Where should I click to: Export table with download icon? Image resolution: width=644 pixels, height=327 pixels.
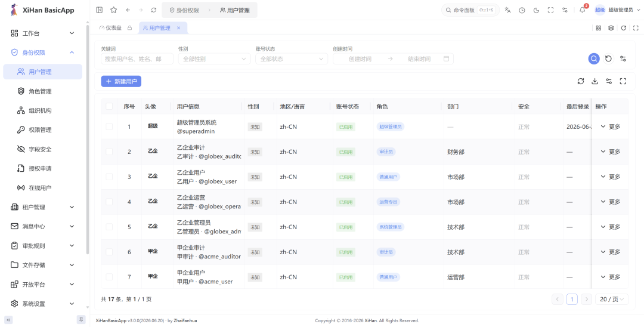(595, 81)
